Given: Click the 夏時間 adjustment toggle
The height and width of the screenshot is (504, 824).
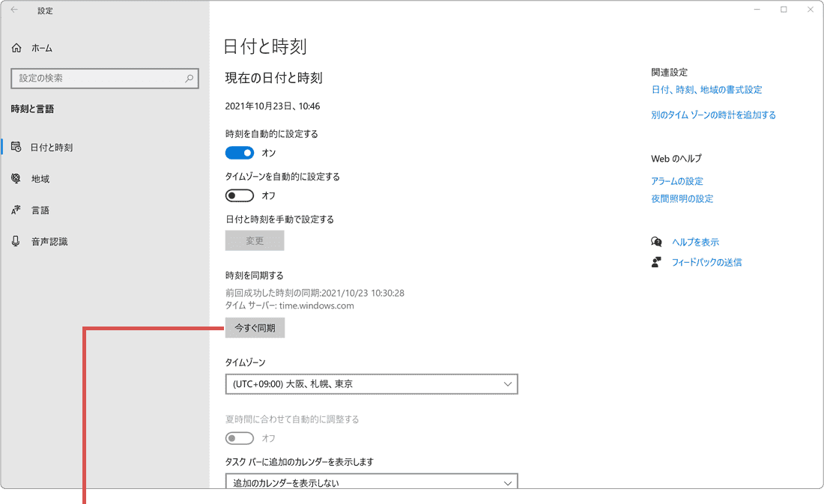Looking at the screenshot, I should (x=240, y=438).
